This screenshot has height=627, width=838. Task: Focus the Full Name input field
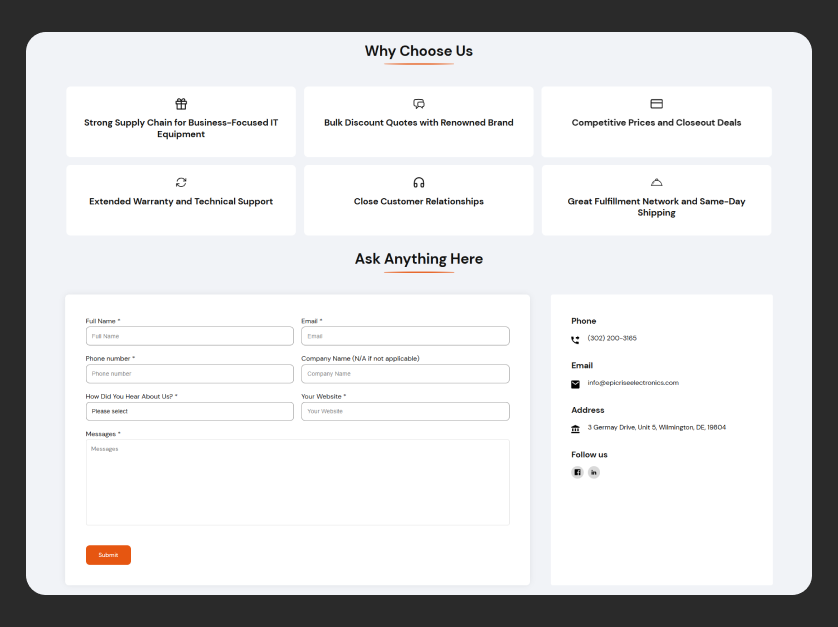(x=189, y=336)
